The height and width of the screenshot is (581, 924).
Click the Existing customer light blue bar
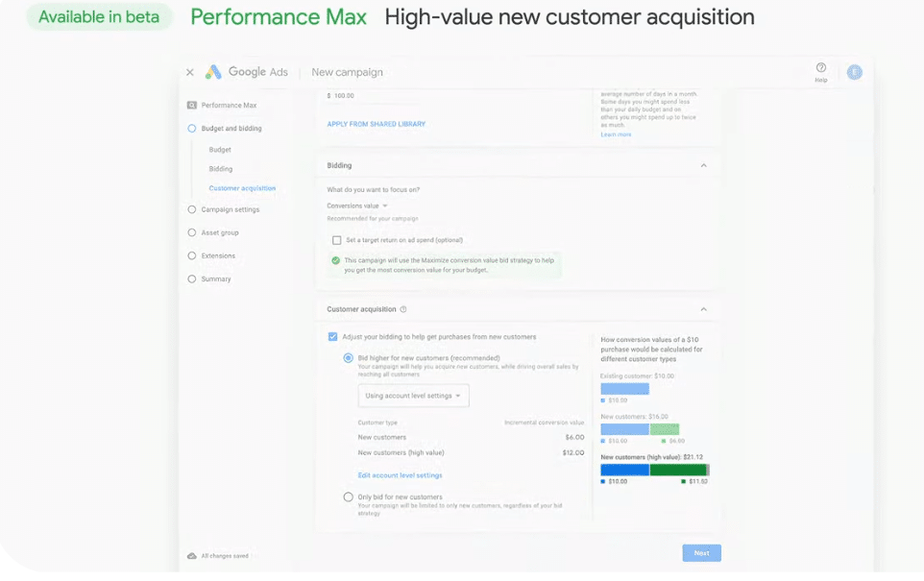pyautogui.click(x=624, y=389)
